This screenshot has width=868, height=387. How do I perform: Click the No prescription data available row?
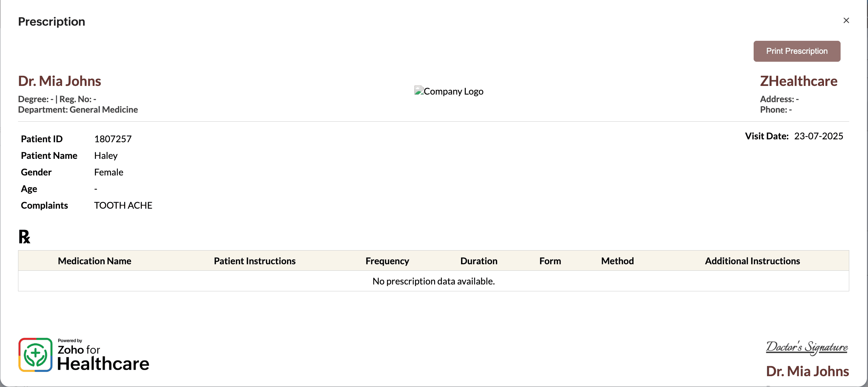pyautogui.click(x=433, y=281)
